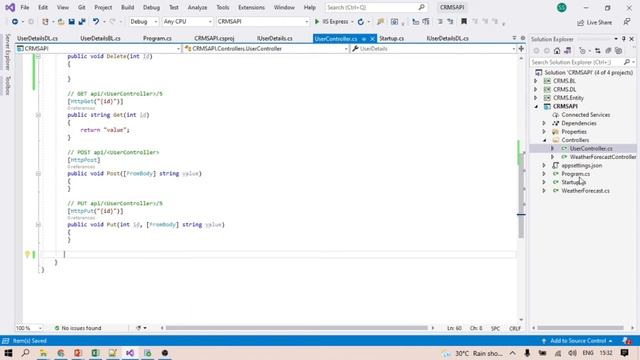Image resolution: width=640 pixels, height=360 pixels.
Task: Open the UserDetails member navigation dropdown
Action: click(433, 49)
